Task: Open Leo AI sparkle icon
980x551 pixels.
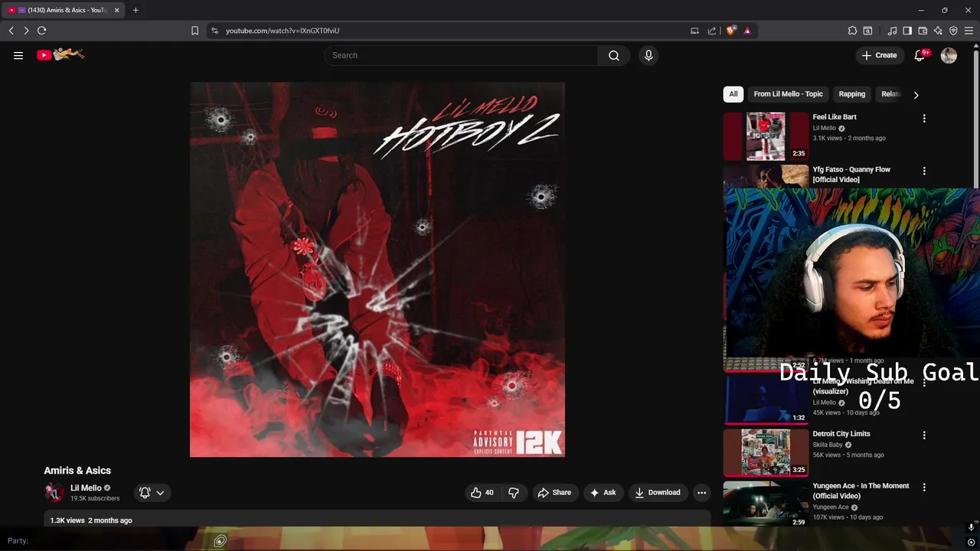Action: coord(938,31)
